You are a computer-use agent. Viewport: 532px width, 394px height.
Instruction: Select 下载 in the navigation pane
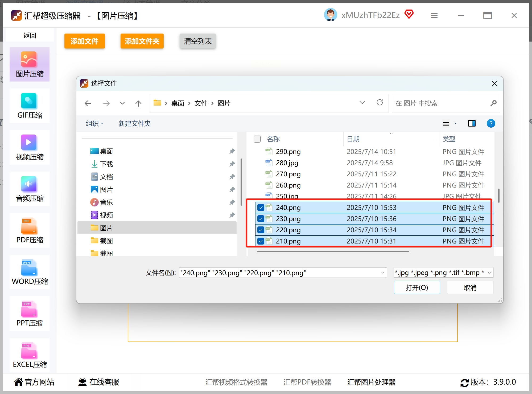106,164
